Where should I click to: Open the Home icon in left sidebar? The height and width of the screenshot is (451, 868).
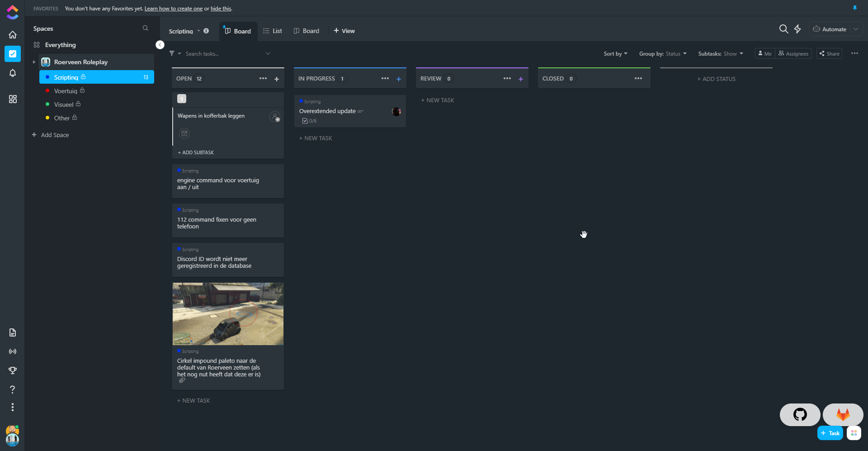[13, 35]
